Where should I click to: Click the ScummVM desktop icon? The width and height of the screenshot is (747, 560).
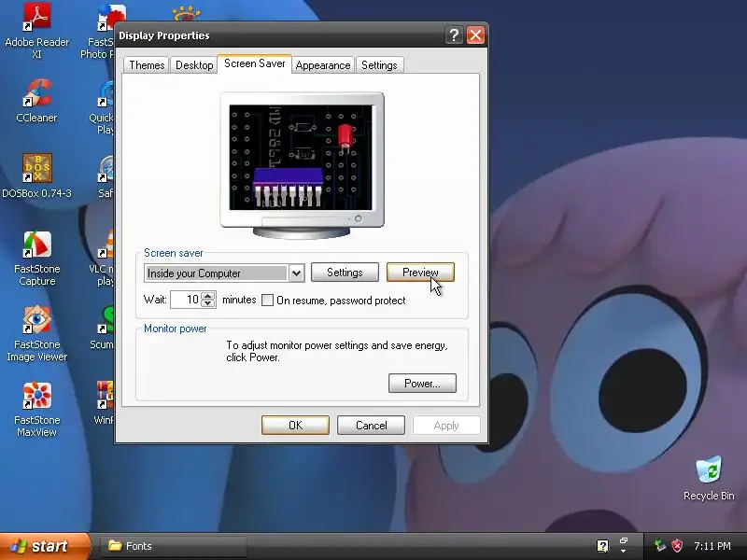(x=102, y=328)
